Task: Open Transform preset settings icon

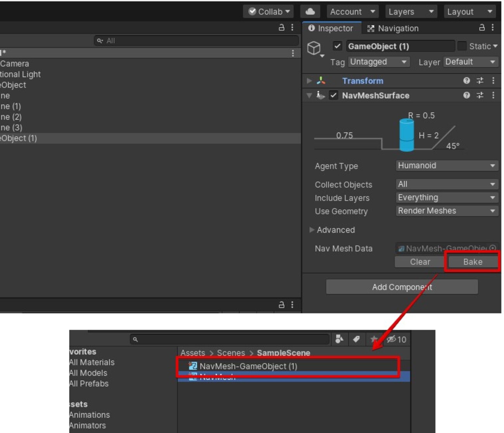Action: point(480,81)
